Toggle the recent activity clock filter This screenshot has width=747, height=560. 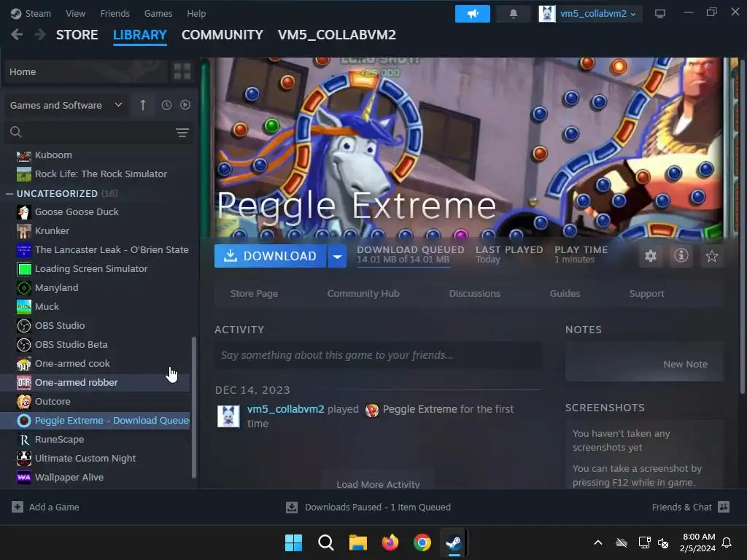tap(166, 105)
